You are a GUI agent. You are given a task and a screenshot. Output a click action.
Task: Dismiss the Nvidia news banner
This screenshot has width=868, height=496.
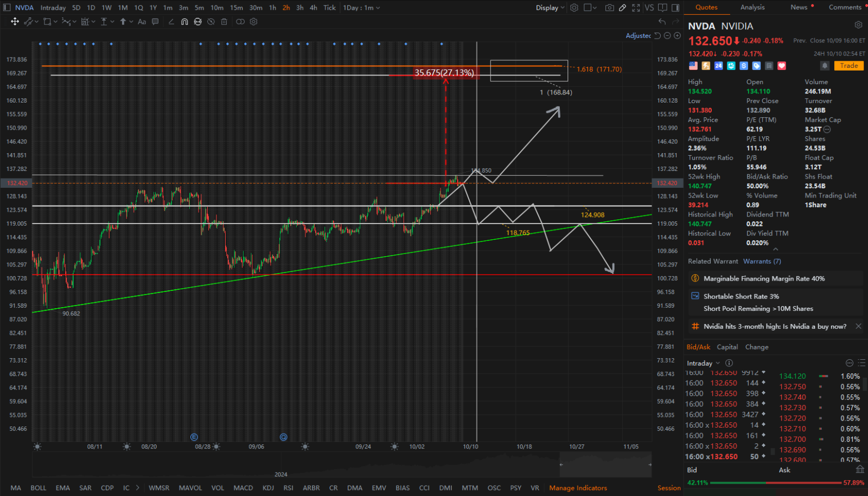858,326
